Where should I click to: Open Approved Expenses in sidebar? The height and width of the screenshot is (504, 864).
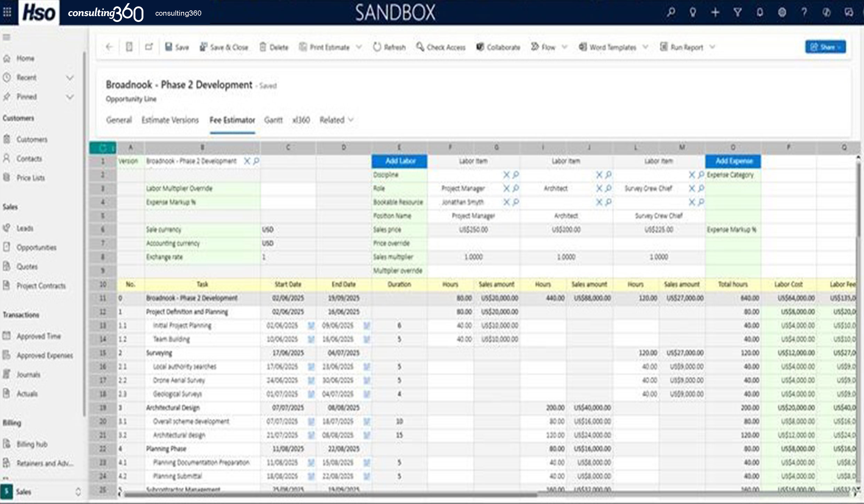[x=45, y=355]
